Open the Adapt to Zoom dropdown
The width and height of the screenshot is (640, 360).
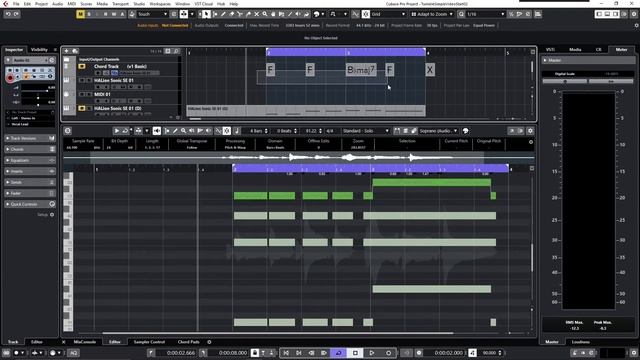point(432,14)
